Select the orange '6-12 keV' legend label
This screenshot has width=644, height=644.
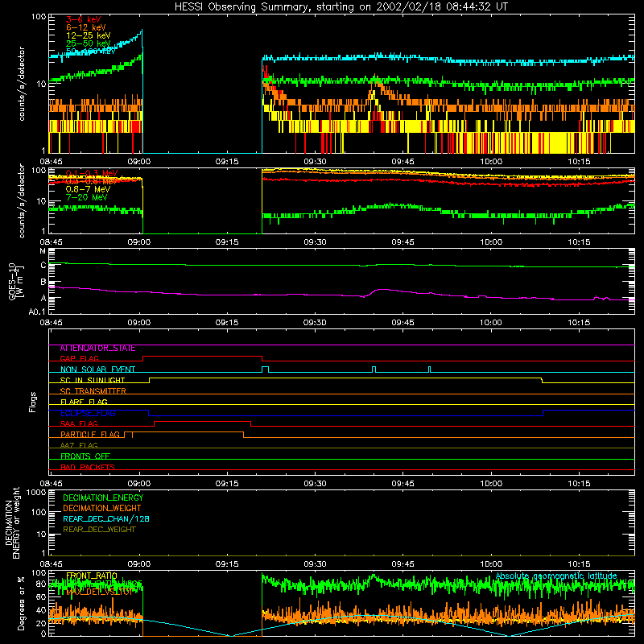86,27
